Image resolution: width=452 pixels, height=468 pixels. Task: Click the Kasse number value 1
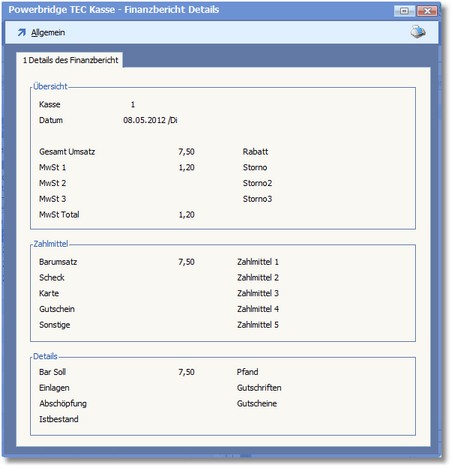pos(133,105)
